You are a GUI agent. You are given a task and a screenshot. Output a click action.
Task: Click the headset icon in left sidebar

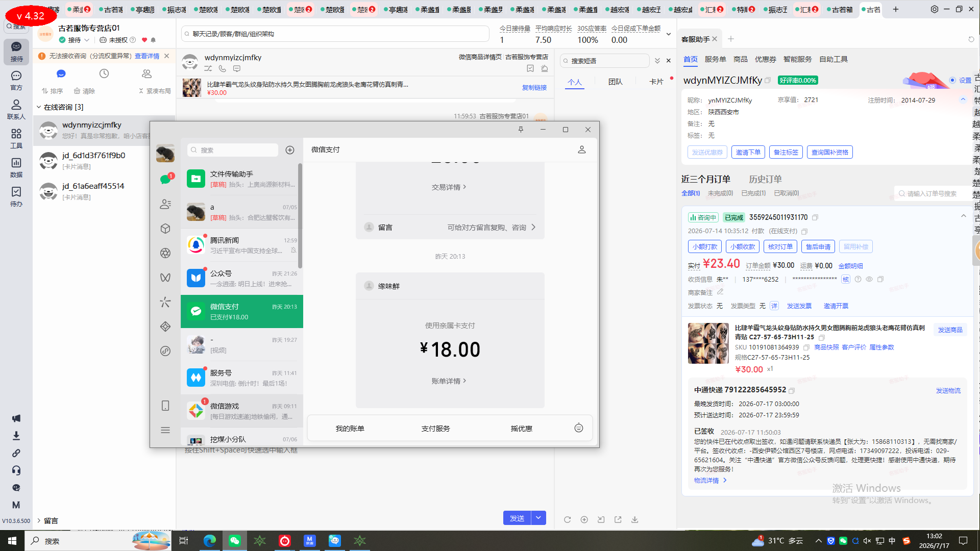click(16, 470)
